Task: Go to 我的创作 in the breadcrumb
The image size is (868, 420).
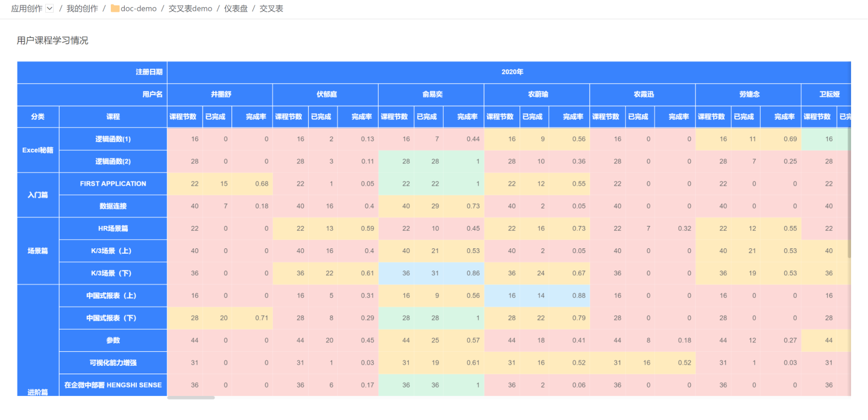Action: [x=82, y=8]
